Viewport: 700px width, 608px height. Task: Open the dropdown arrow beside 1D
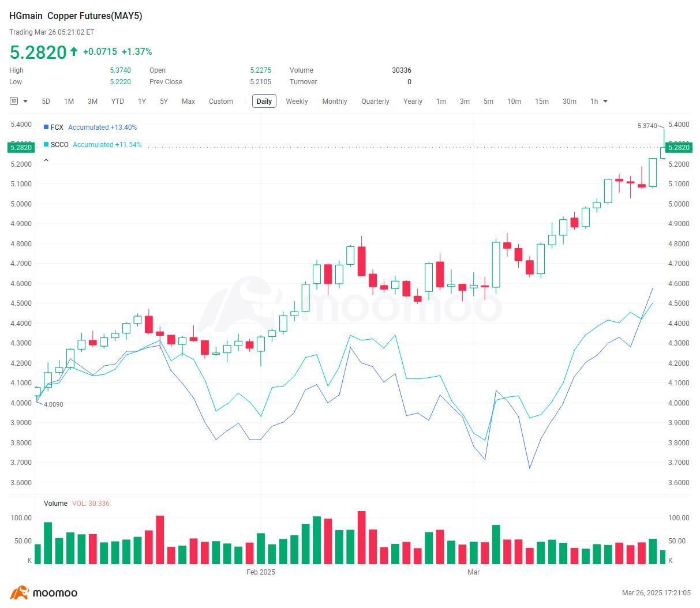25,102
